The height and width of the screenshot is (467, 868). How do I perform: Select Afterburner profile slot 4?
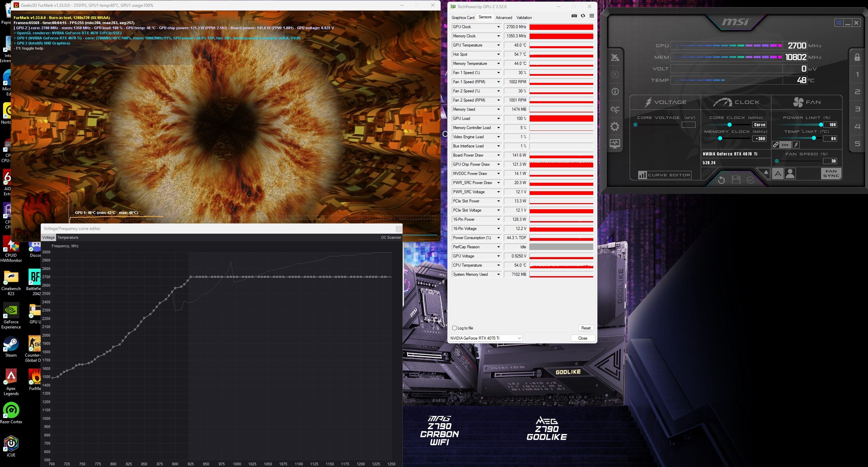(x=857, y=126)
